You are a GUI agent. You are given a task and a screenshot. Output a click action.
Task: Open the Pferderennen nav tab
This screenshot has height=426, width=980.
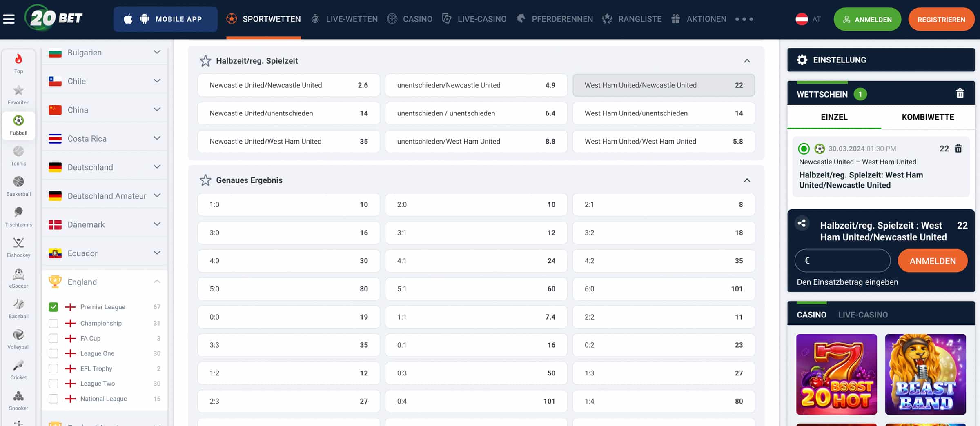[x=555, y=19]
